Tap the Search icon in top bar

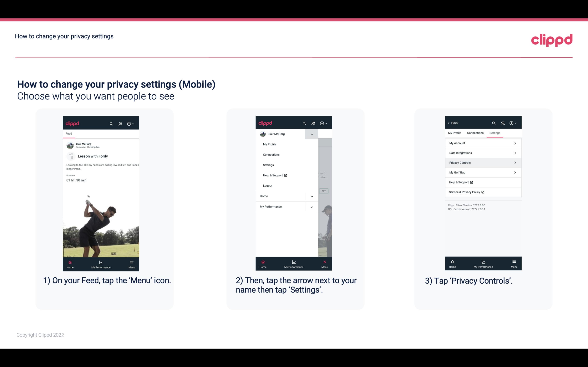click(111, 124)
